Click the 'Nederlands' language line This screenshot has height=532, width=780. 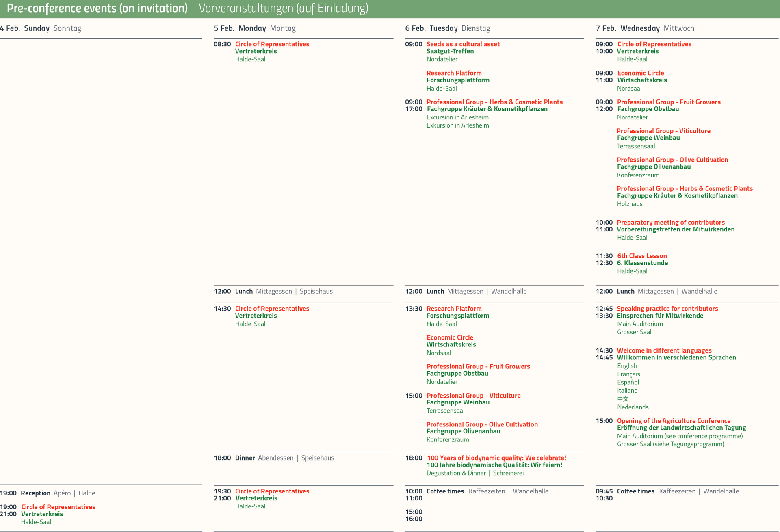click(633, 407)
